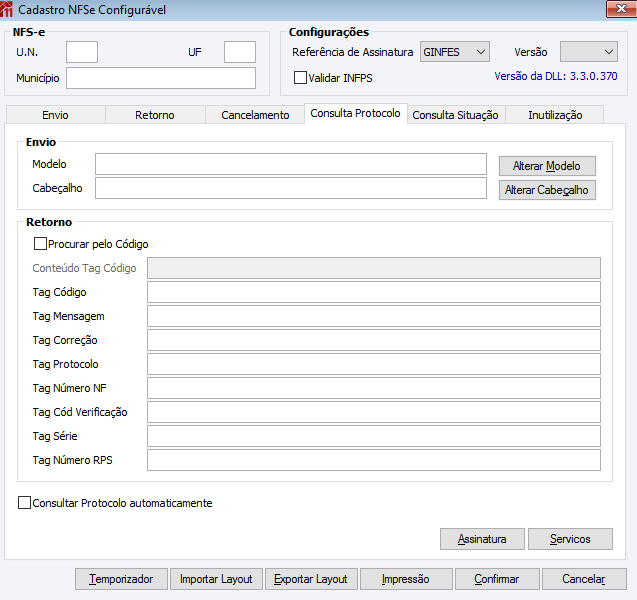
Task: Tick the Procurar pelo Código checkbox
Action: tap(40, 243)
